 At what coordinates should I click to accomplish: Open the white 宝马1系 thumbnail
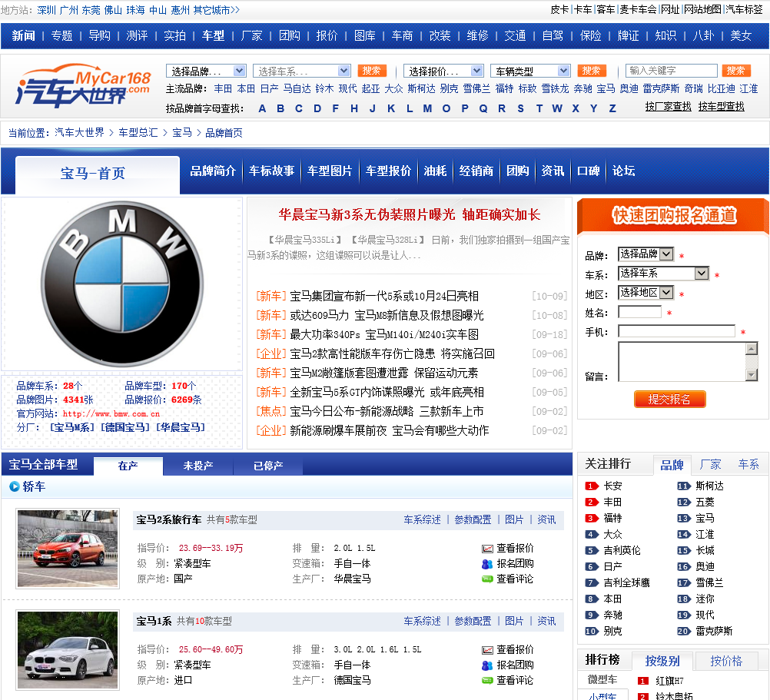point(68,650)
